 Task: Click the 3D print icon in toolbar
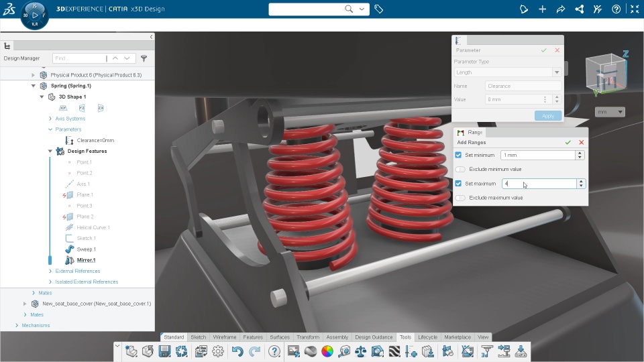[487, 351]
